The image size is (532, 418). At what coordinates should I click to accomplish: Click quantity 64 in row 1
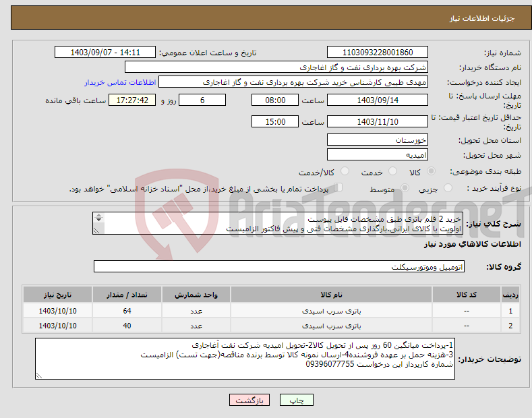pyautogui.click(x=127, y=311)
